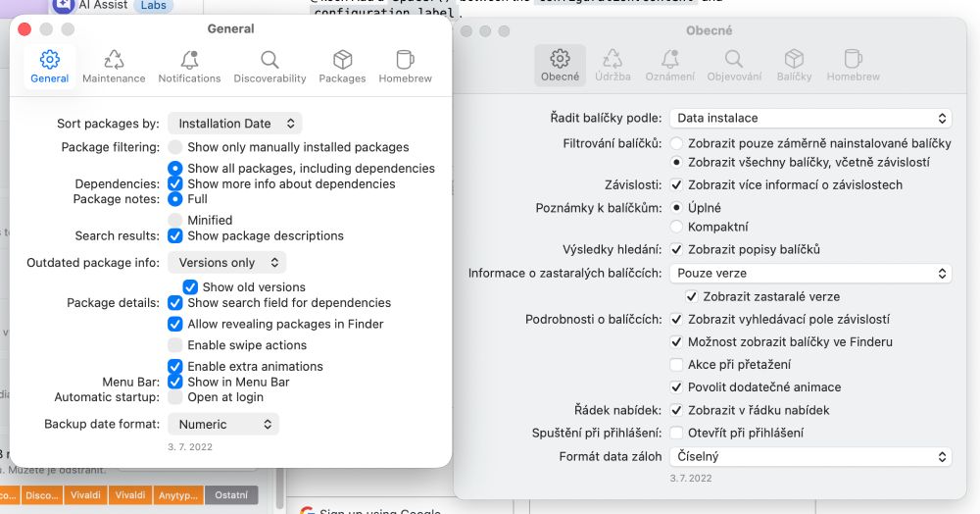Select the Obecné tab in the Czech window
The height and width of the screenshot is (514, 980).
click(560, 65)
